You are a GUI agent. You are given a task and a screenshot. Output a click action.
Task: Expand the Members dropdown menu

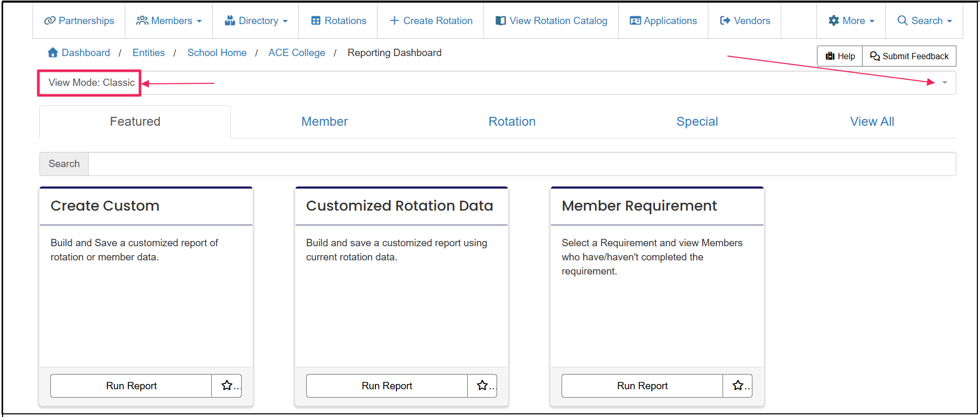click(169, 21)
